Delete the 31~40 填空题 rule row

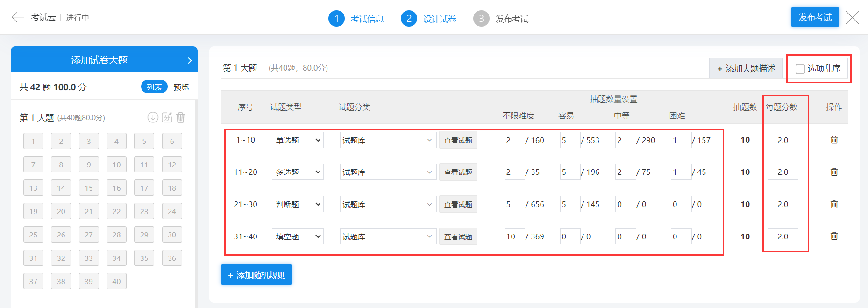(834, 236)
